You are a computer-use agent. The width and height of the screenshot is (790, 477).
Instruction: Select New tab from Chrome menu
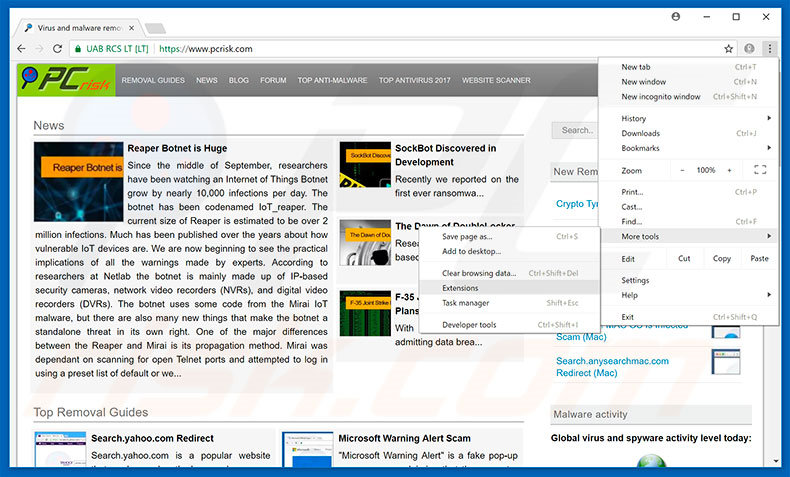[689, 67]
